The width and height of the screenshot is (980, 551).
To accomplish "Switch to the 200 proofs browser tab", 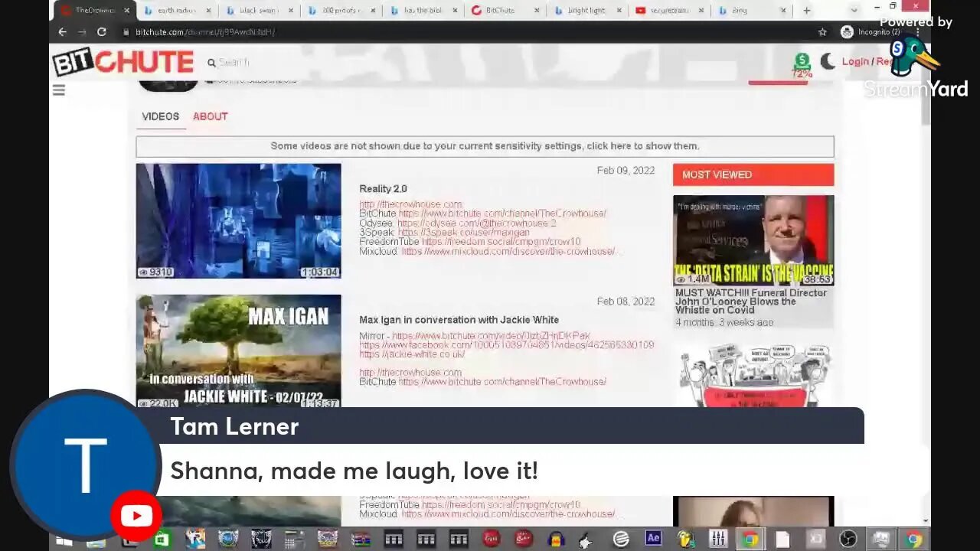I will click(340, 11).
